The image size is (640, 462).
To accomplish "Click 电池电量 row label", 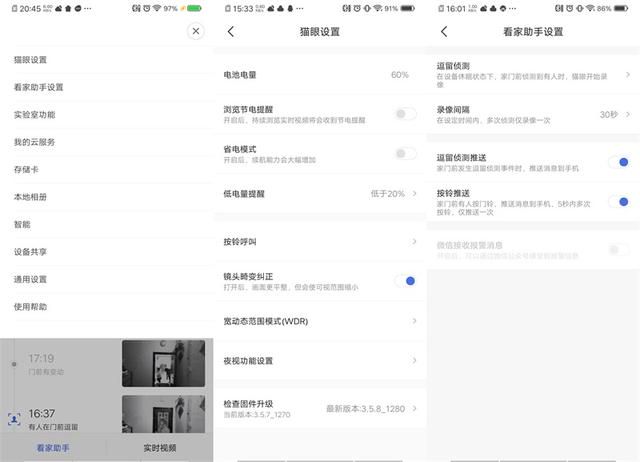I will pyautogui.click(x=240, y=75).
